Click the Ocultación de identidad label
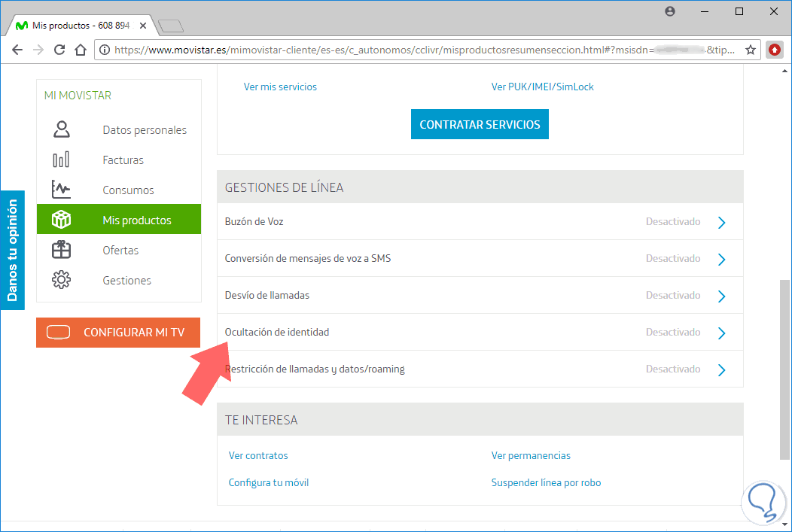 (x=277, y=332)
